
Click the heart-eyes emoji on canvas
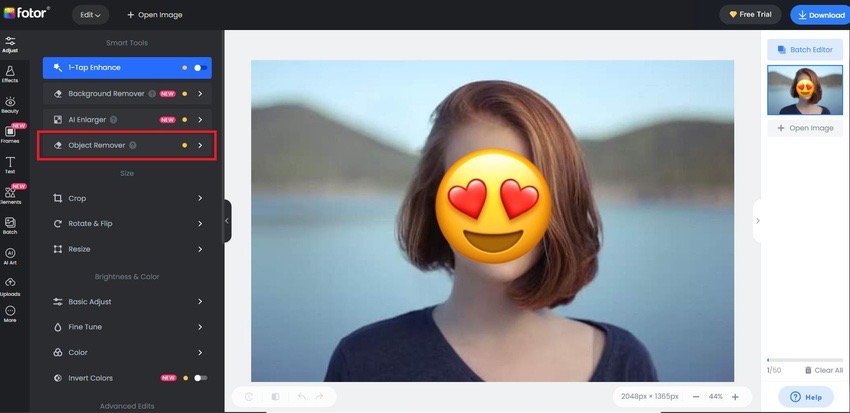[493, 205]
